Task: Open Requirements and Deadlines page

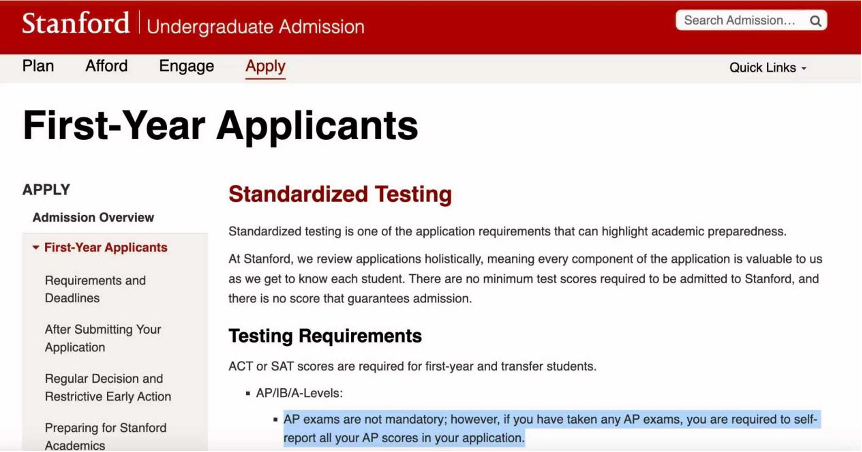Action: pos(95,289)
